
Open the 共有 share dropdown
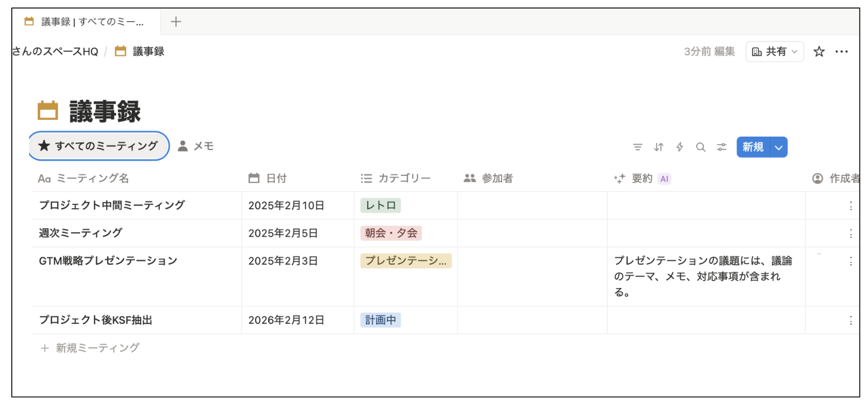point(774,52)
